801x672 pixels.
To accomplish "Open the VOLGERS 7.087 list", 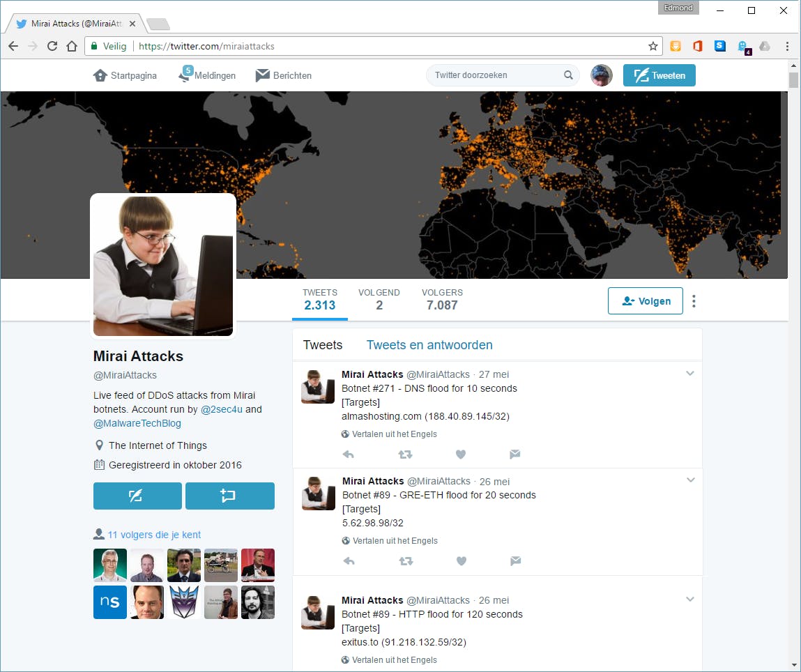I will pos(443,300).
